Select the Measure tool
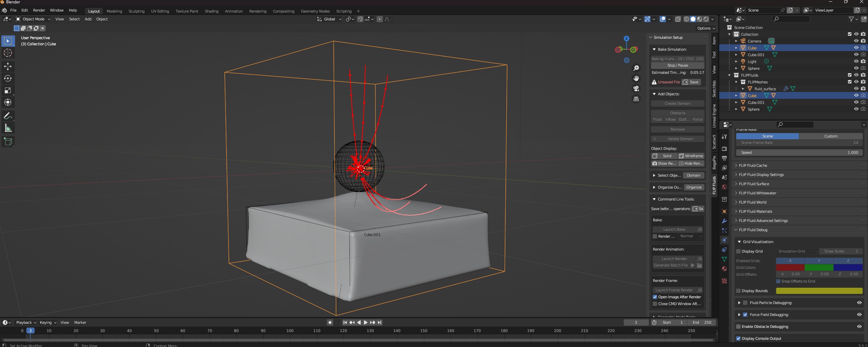 coord(7,128)
